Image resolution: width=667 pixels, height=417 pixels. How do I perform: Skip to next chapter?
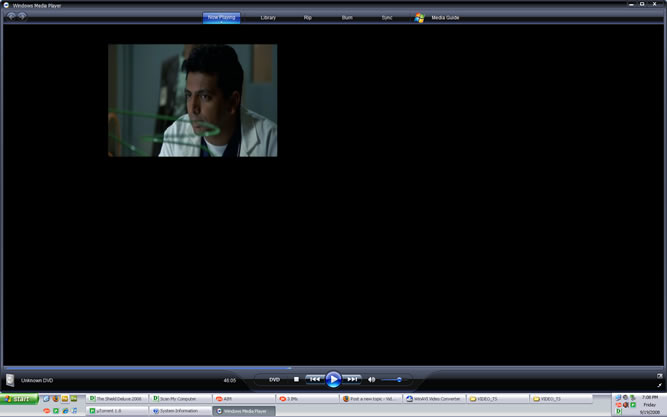(x=352, y=379)
